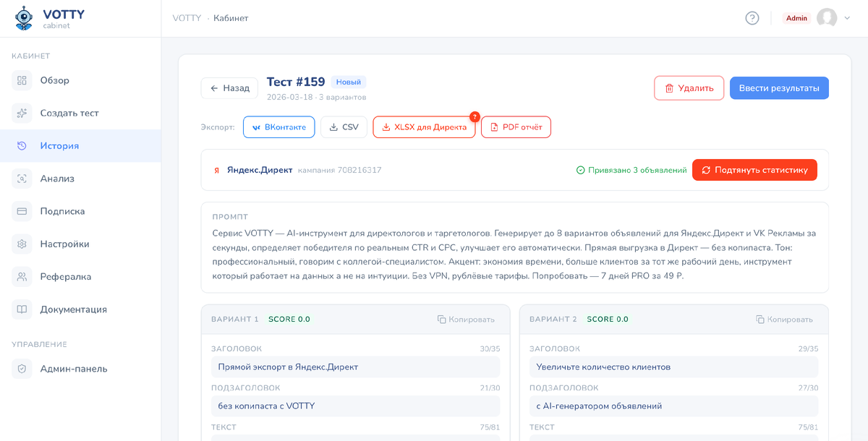Download the PDF отчёт
868x441 pixels.
tap(516, 127)
